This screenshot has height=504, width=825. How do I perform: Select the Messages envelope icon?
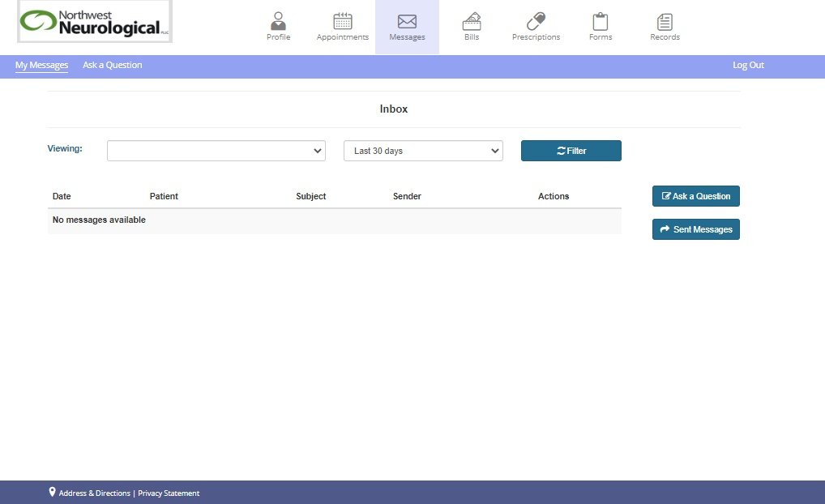click(407, 21)
